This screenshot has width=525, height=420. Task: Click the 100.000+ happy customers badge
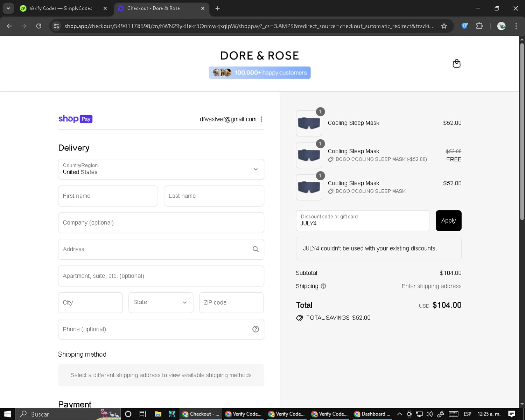(260, 73)
